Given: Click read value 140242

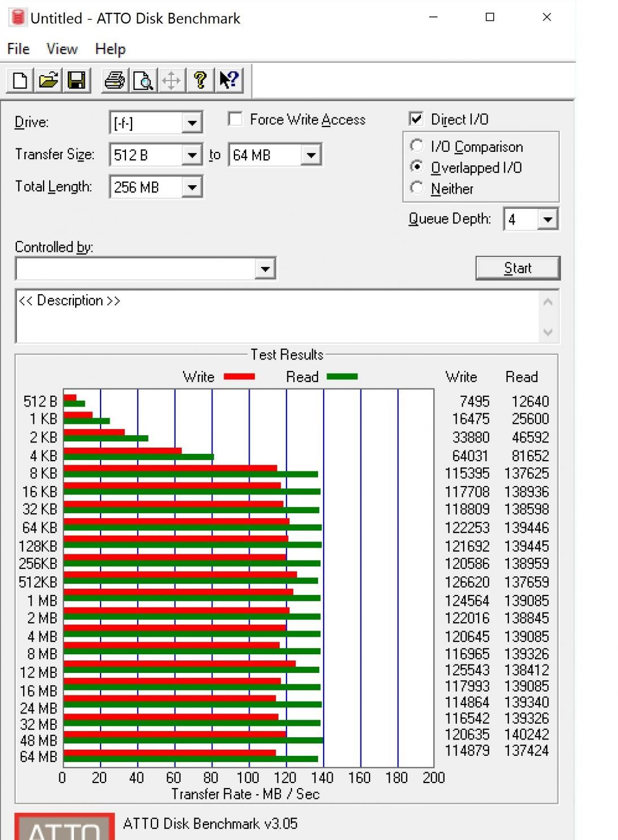Looking at the screenshot, I should pyautogui.click(x=526, y=734).
